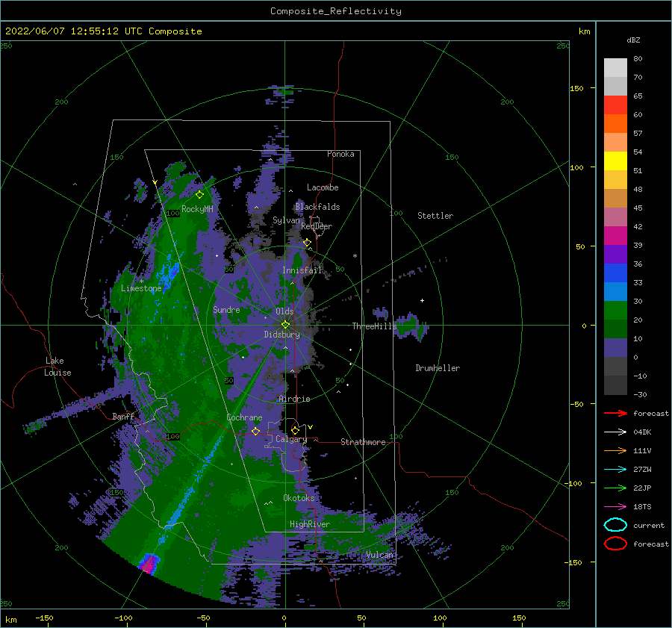Select the Vulcan town label

click(379, 555)
